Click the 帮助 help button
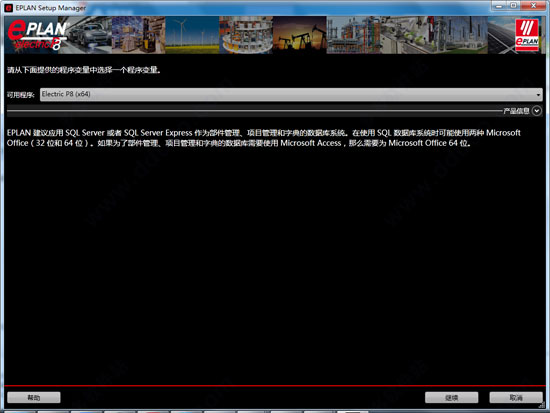 click(34, 398)
